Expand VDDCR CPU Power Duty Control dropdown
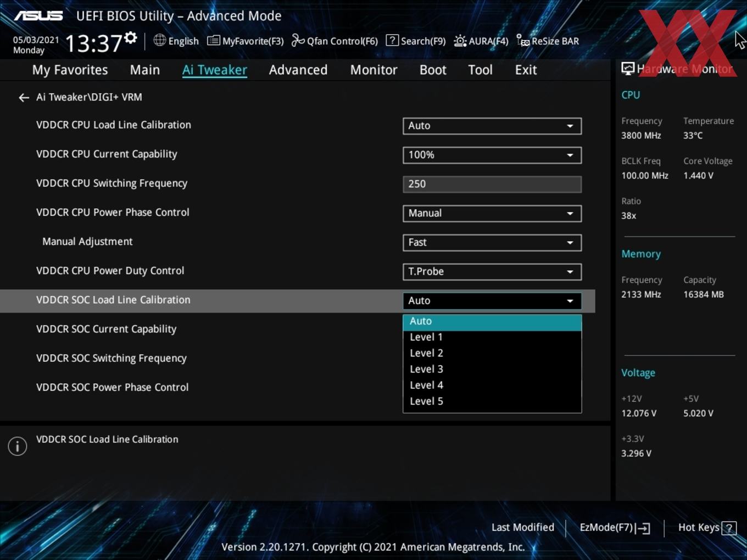 coord(492,271)
